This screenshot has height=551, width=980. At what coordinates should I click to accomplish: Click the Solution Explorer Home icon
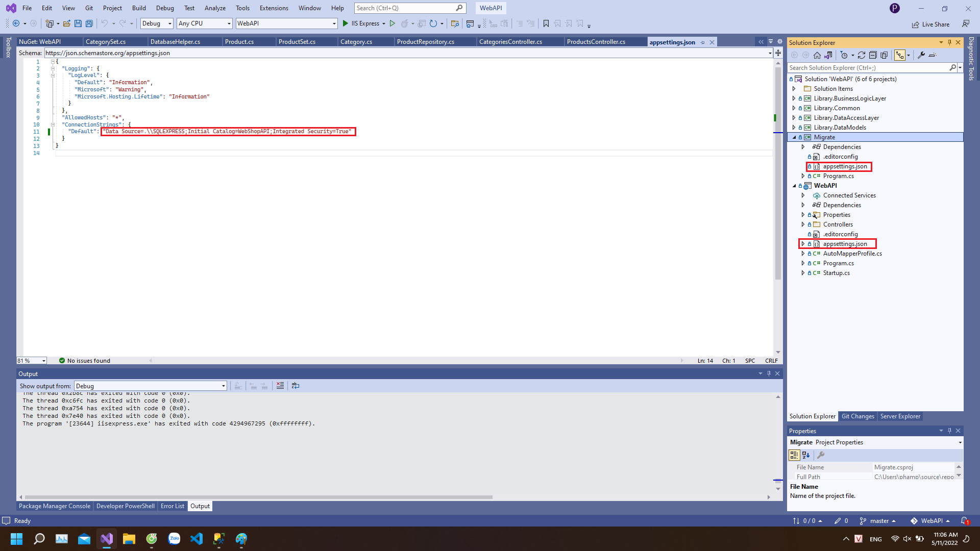tap(817, 55)
